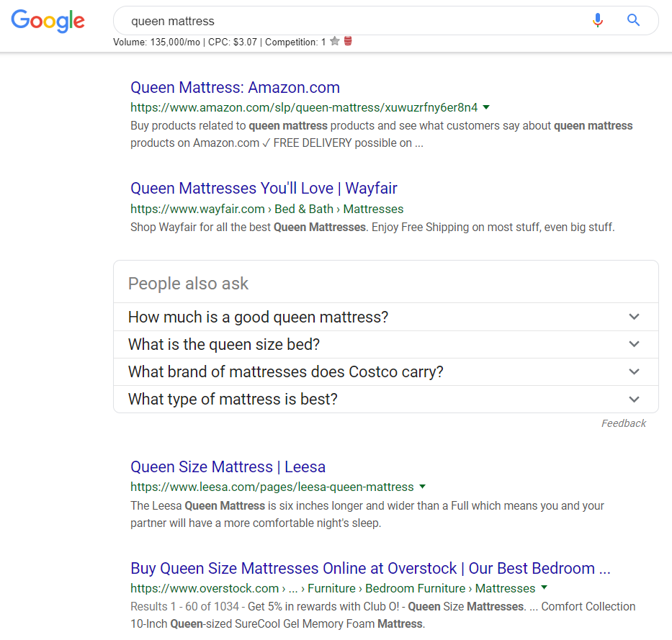Viewport: 672px width, 640px height.
Task: Open Overstock URL dropdown arrow
Action: (x=544, y=587)
